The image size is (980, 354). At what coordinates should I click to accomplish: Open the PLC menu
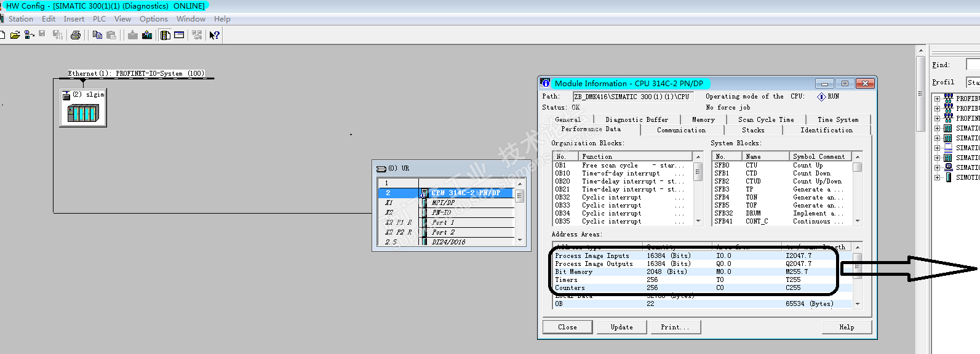pyautogui.click(x=99, y=19)
